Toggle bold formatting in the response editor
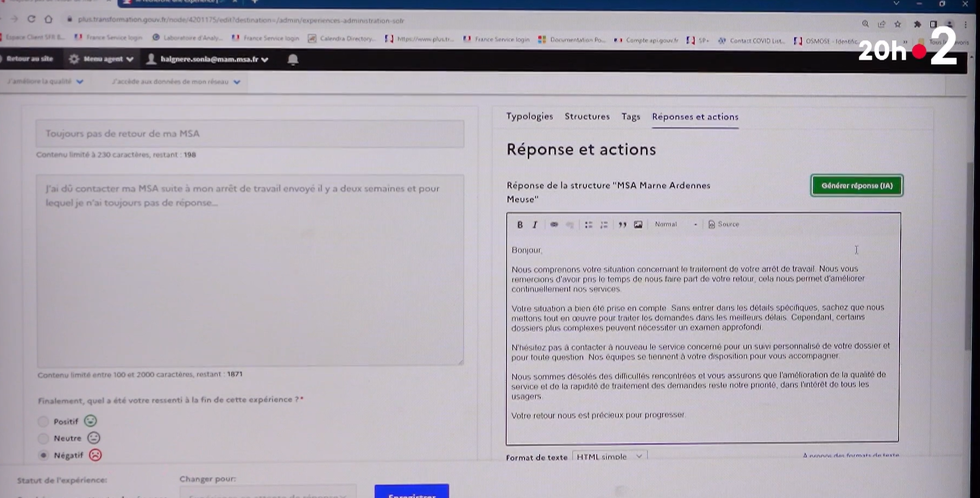Screen dimensions: 980x498 (x=519, y=224)
